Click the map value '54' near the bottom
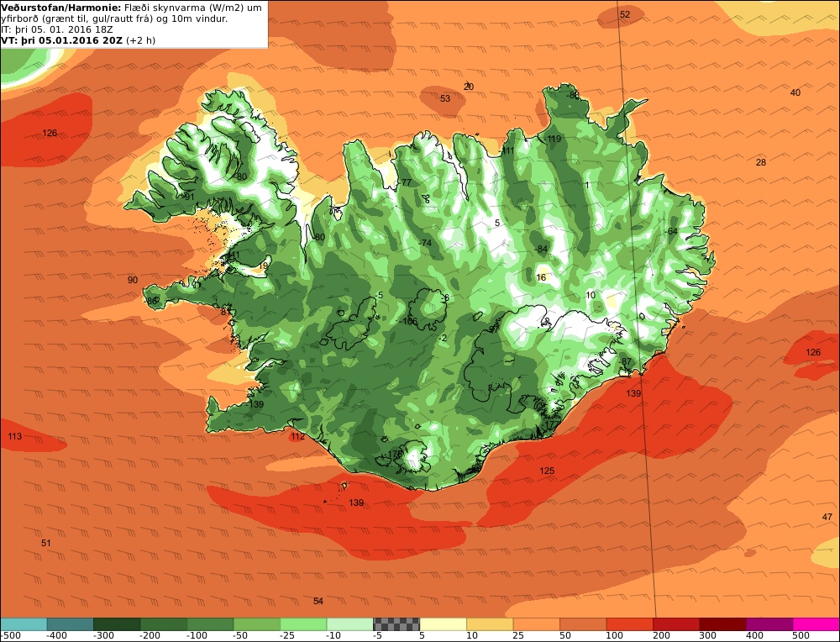 coord(318,602)
